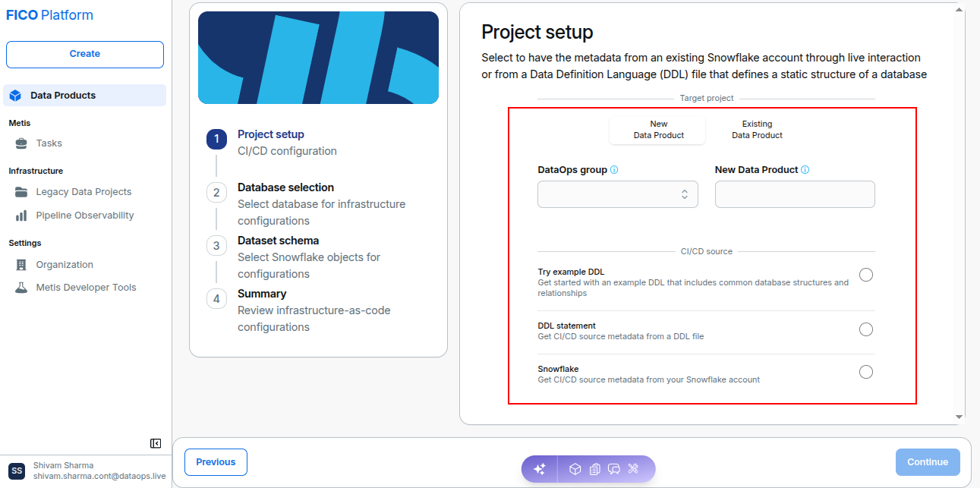This screenshot has width=980, height=488.
Task: Click the wrench tools icon in floating toolbar
Action: tap(634, 469)
